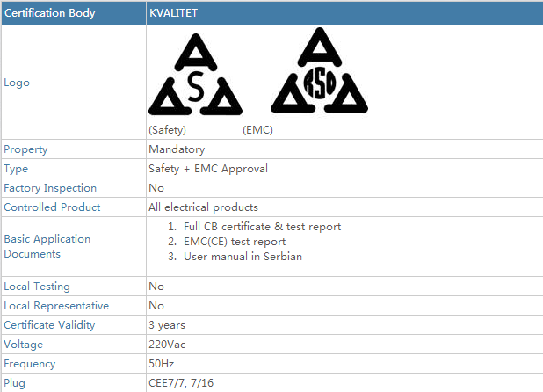The width and height of the screenshot is (543, 392).
Task: Select the 'CEE7/7, 7/16' value
Action: click(x=181, y=383)
